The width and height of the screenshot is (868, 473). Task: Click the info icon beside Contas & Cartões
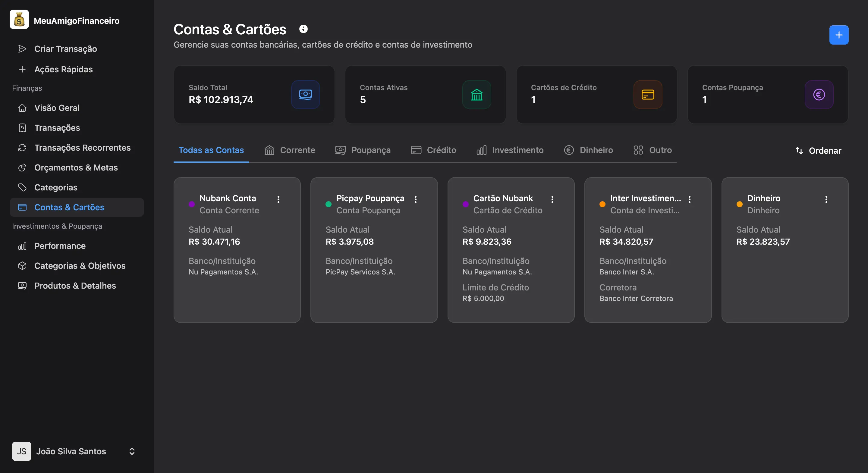pos(303,29)
